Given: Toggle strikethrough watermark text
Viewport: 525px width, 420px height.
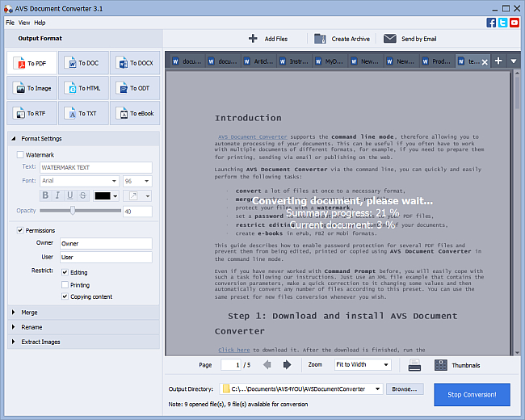Looking at the screenshot, I should tap(82, 195).
